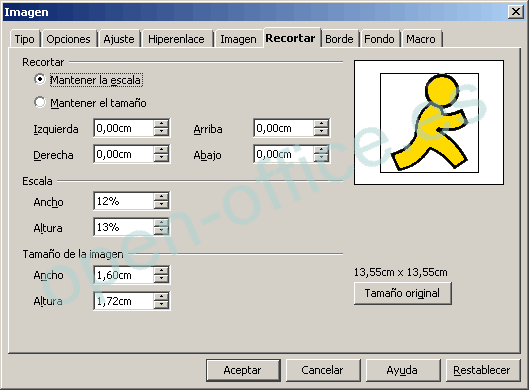Switch to the Tipo tab
Screen dimensions: 529x390
point(25,39)
